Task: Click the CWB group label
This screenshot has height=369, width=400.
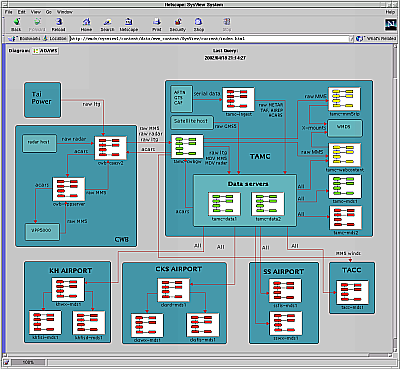Action: (x=121, y=239)
